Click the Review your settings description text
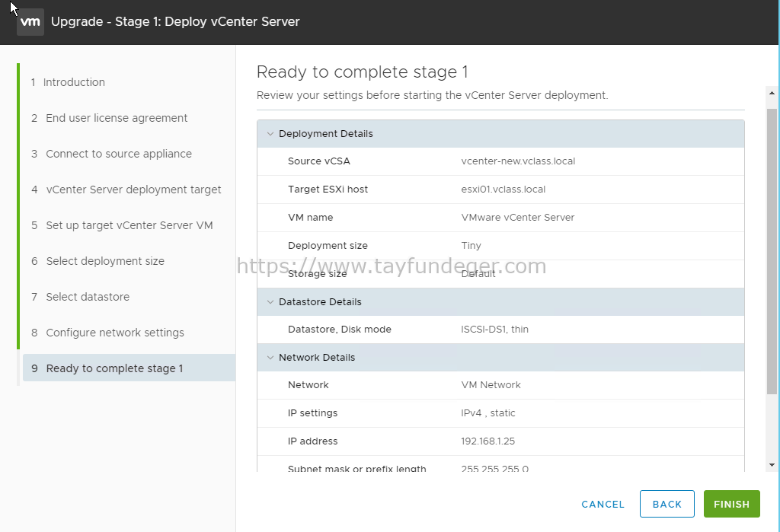The width and height of the screenshot is (780, 532). [x=433, y=95]
